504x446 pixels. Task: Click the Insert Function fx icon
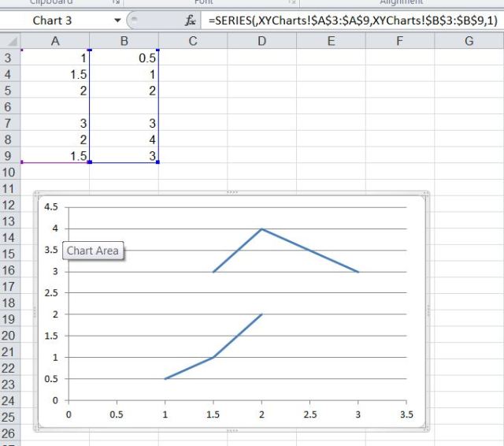190,20
